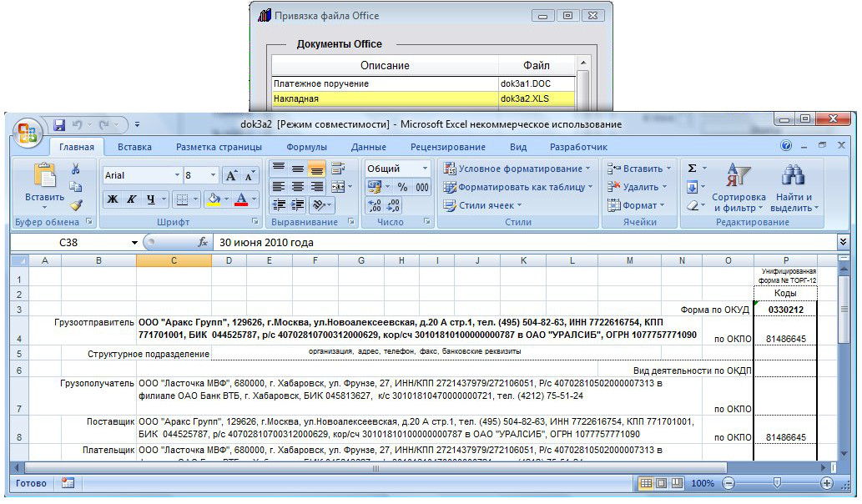This screenshot has height=504, width=862.
Task: Align text to top of cell
Action: pyautogui.click(x=279, y=169)
